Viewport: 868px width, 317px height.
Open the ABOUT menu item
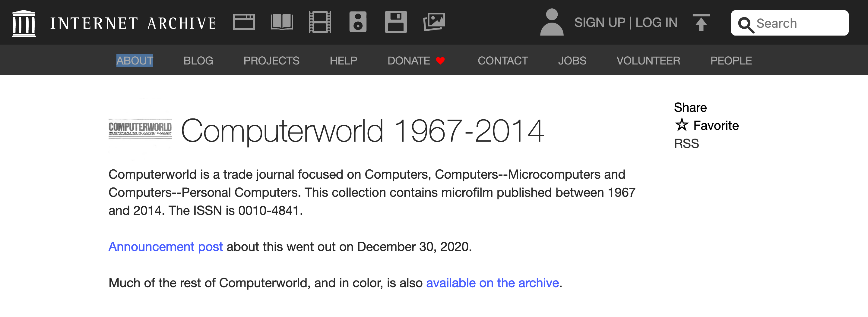coord(135,61)
